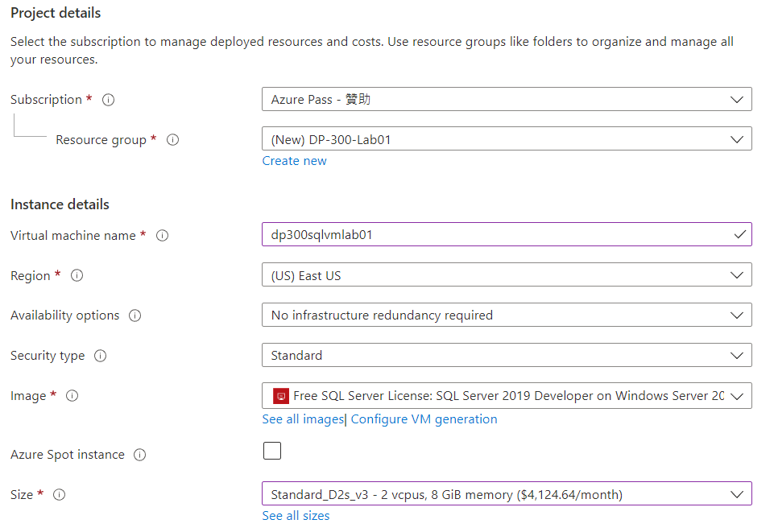
Task: Open the Region dropdown showing East US
Action: 506,275
